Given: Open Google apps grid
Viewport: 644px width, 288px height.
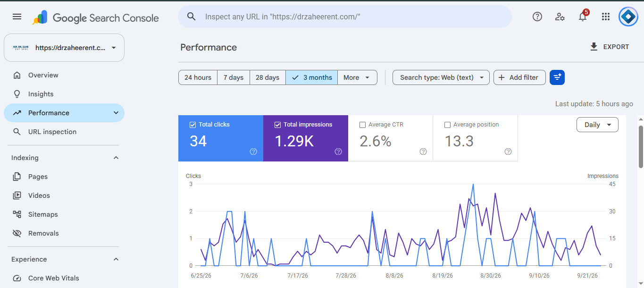Looking at the screenshot, I should [606, 17].
